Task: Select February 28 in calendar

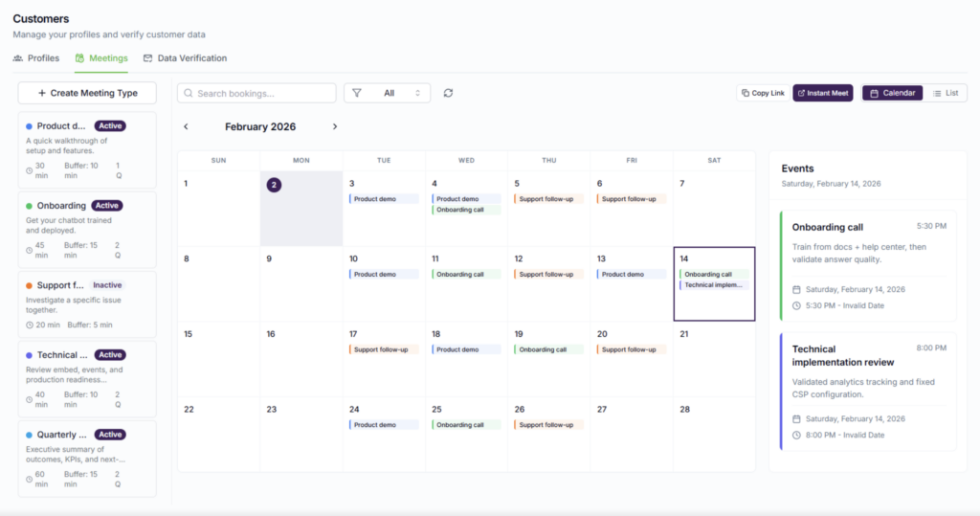Action: coord(714,434)
